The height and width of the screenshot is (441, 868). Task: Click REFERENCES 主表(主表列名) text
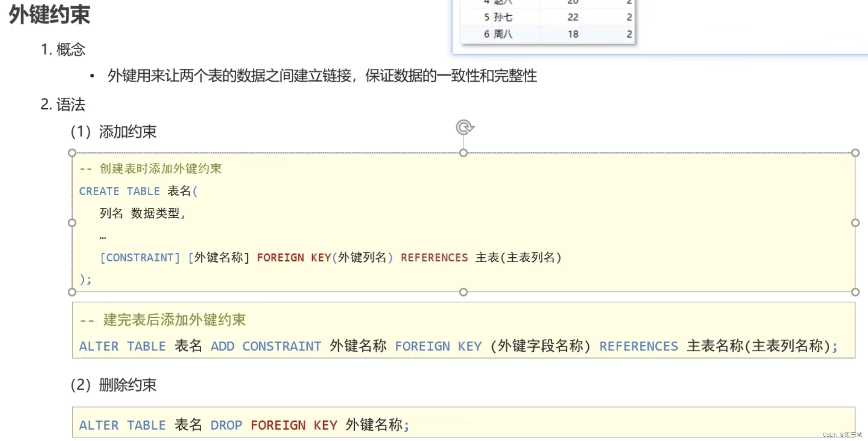(481, 258)
